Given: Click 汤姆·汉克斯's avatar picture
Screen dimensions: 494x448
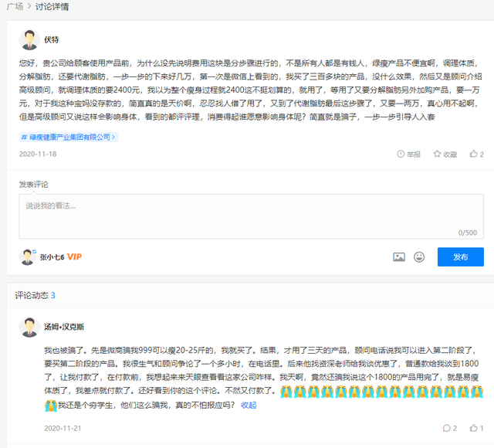Looking at the screenshot, I should click(x=29, y=327).
